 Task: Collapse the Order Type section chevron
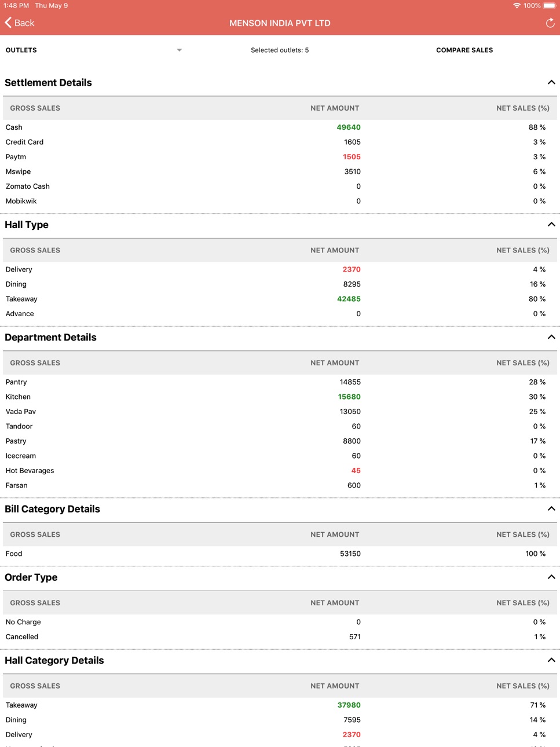551,577
